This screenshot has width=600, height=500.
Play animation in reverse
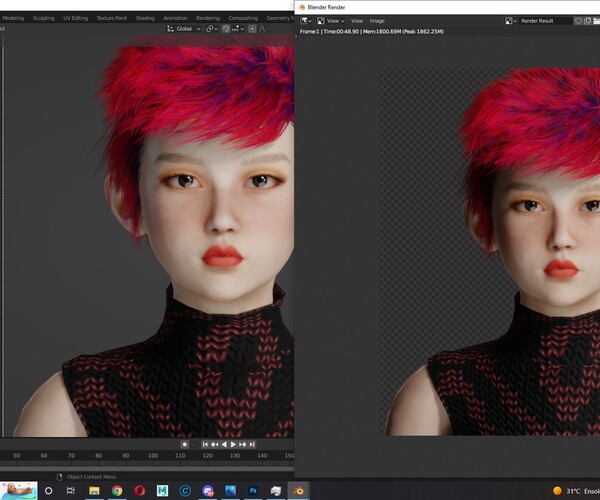(x=224, y=444)
